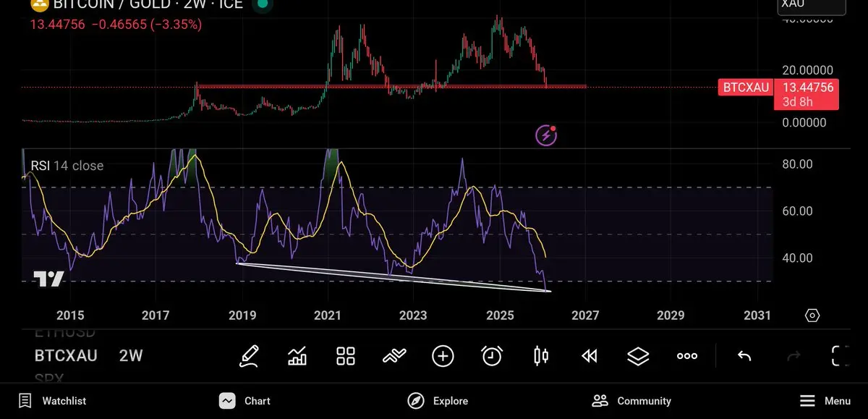Change the 2W interval selector
868x419 pixels.
coord(131,355)
